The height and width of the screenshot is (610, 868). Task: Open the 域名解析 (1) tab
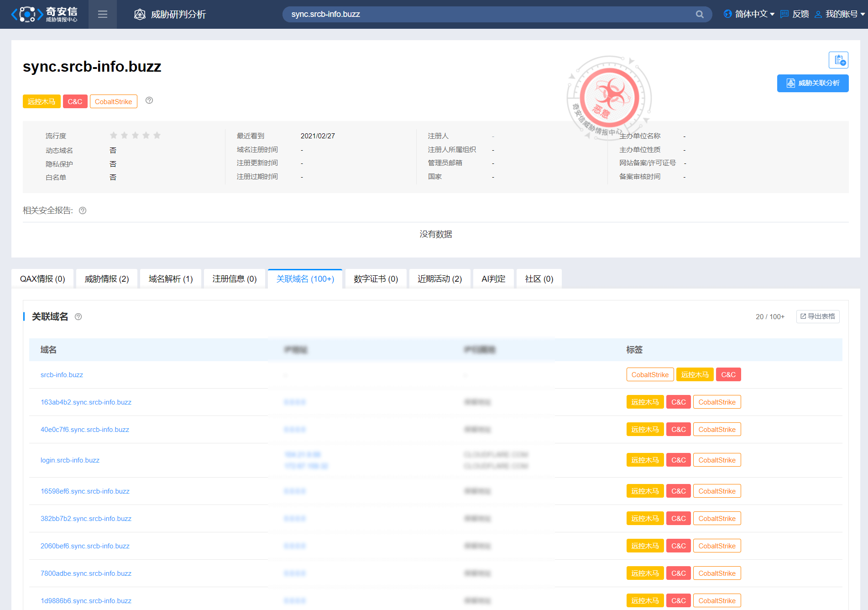[171, 279]
